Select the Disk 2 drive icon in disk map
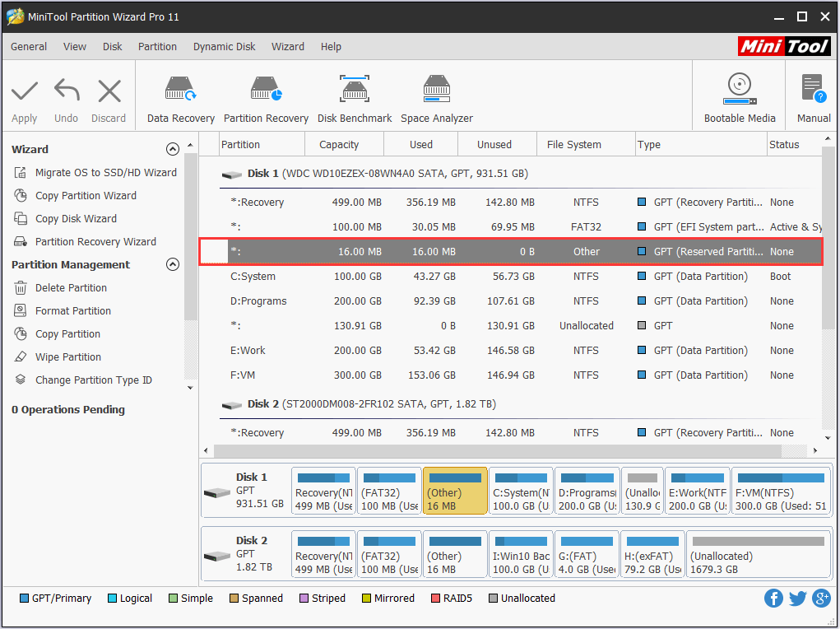This screenshot has height=629, width=840. (217, 556)
